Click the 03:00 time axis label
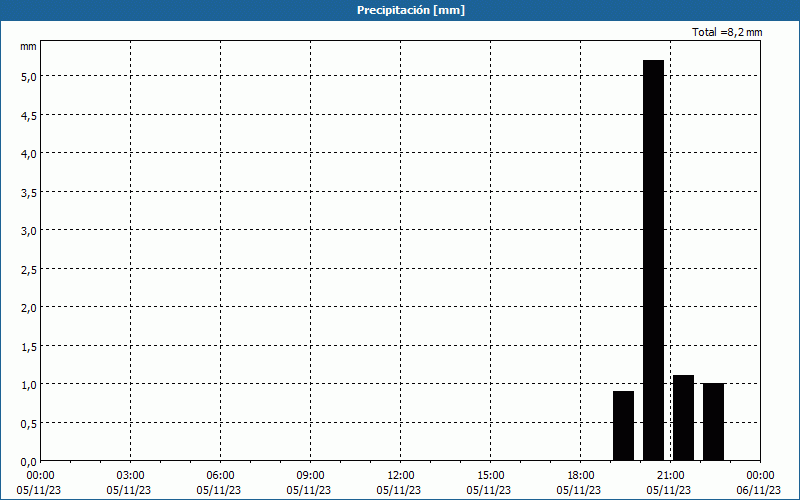The image size is (800, 500). point(131,476)
